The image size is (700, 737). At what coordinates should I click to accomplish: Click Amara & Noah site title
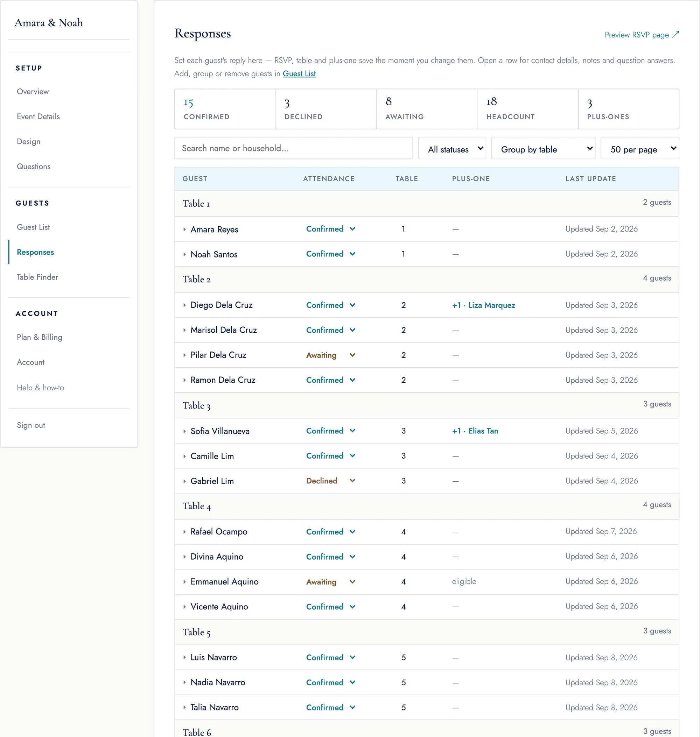[x=49, y=23]
